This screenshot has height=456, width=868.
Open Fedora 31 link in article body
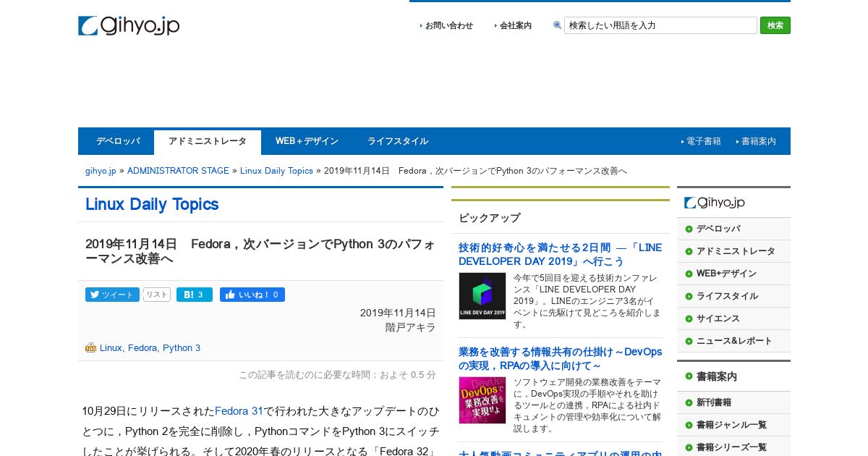pos(239,411)
